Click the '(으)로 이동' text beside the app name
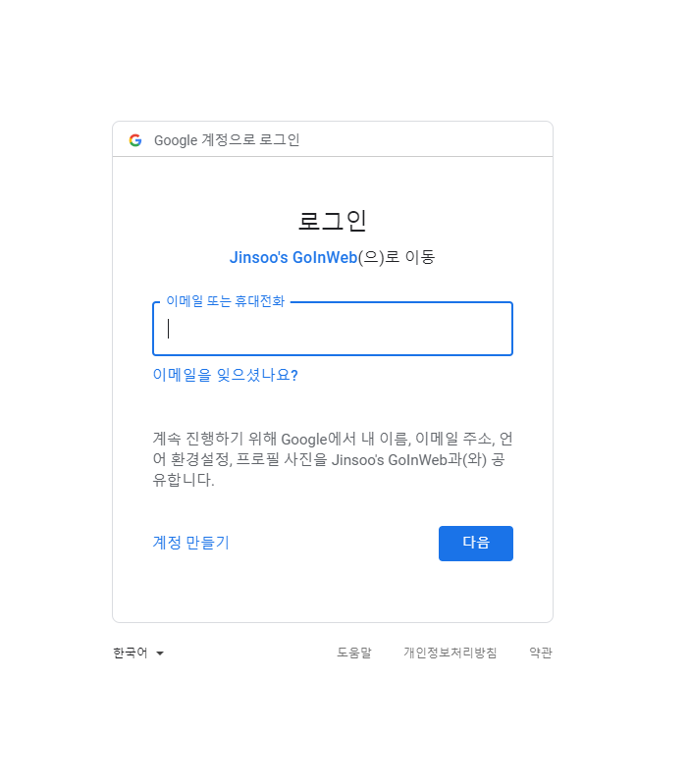 pos(396,257)
